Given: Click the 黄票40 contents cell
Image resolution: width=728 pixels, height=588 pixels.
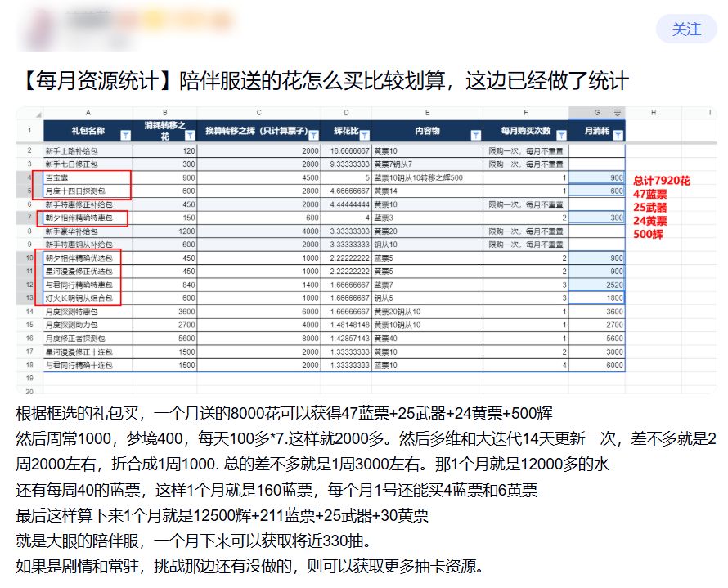Looking at the screenshot, I should [427, 339].
